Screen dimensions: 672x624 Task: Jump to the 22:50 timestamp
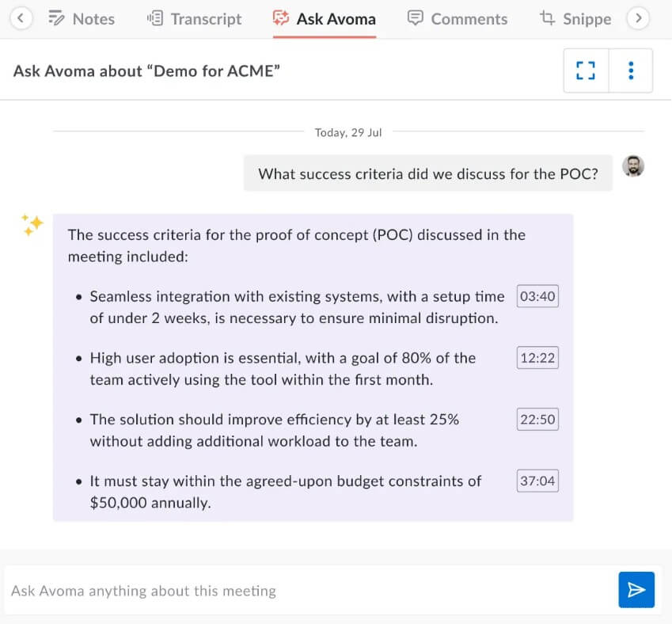pyautogui.click(x=537, y=419)
